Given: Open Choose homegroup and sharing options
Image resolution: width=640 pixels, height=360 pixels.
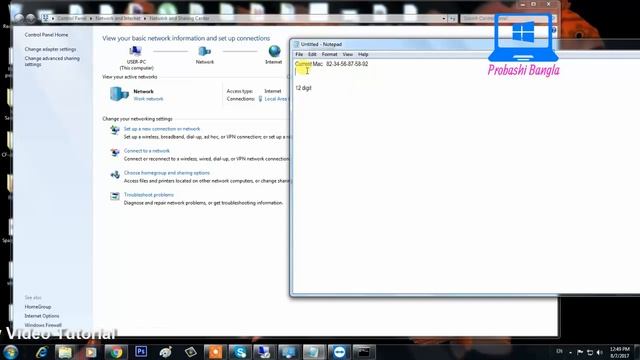Looking at the screenshot, I should (x=167, y=173).
